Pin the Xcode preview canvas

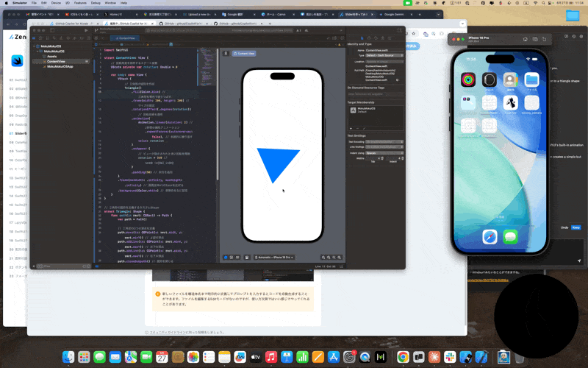click(226, 53)
